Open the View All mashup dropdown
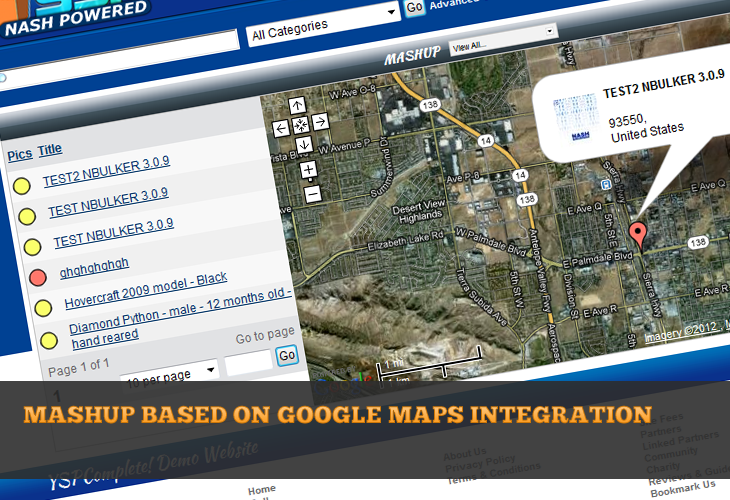This screenshot has height=500, width=730. coord(503,40)
